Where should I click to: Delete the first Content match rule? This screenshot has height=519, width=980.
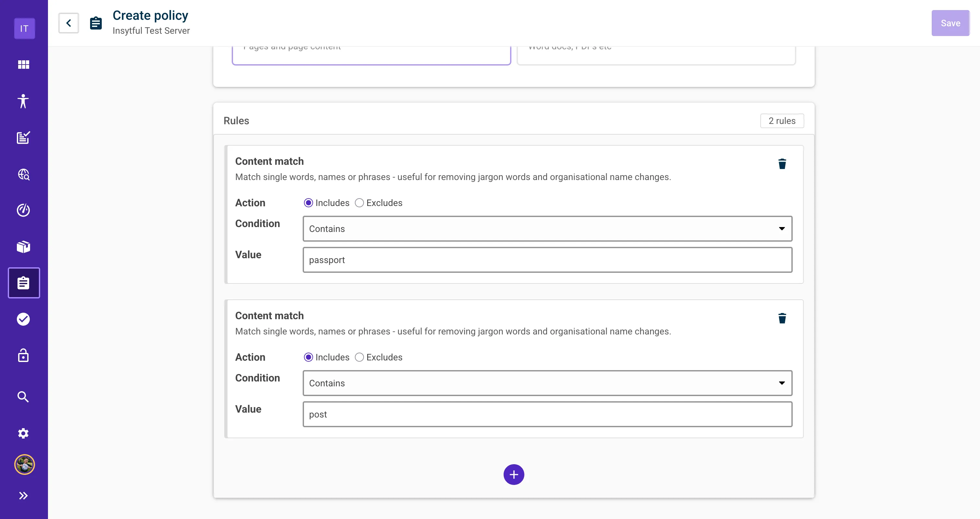click(x=782, y=164)
